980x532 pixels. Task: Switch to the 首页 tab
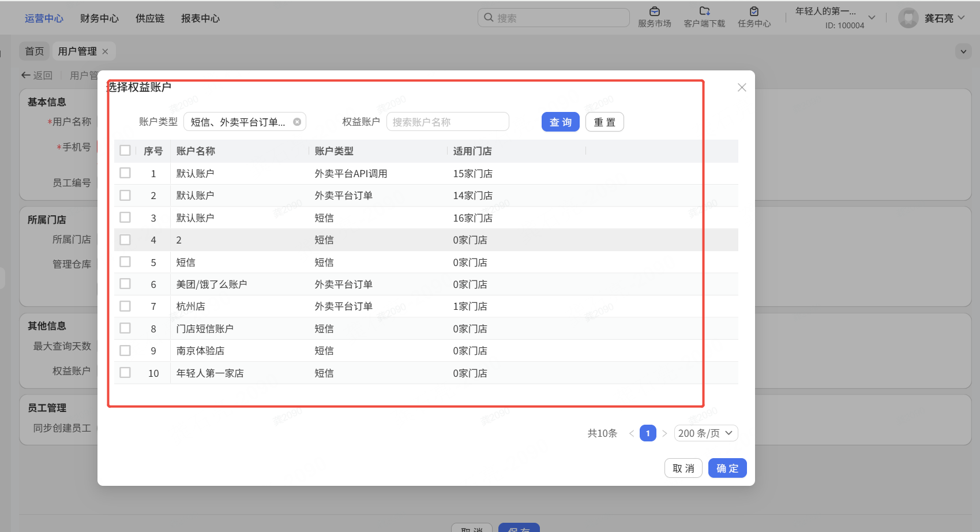(35, 51)
